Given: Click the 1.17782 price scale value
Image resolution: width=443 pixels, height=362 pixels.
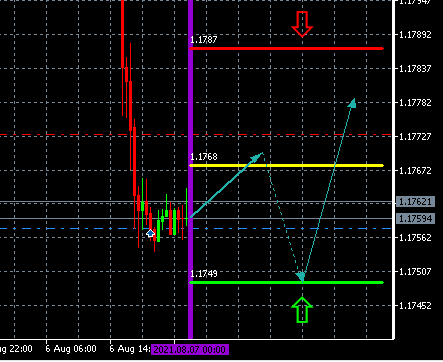Looking at the screenshot, I should (x=415, y=103).
